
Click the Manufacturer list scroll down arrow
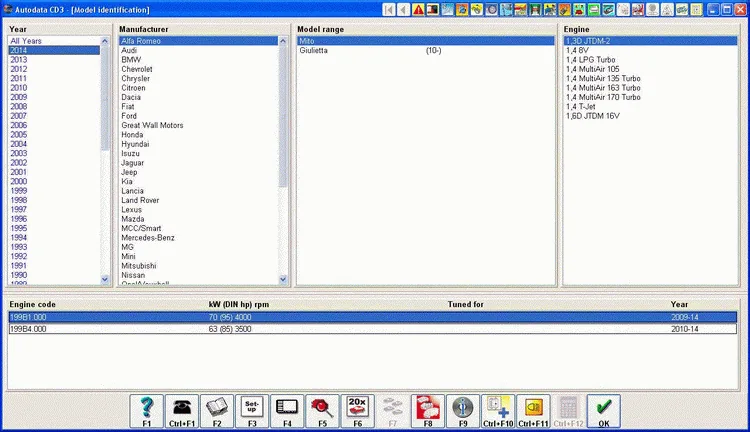(x=283, y=279)
